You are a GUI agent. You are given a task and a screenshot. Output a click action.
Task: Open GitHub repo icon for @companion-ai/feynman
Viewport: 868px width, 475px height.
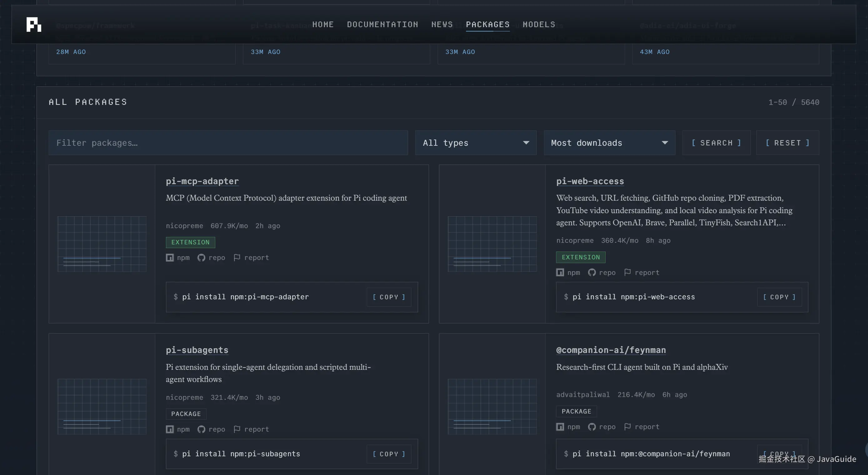(592, 427)
